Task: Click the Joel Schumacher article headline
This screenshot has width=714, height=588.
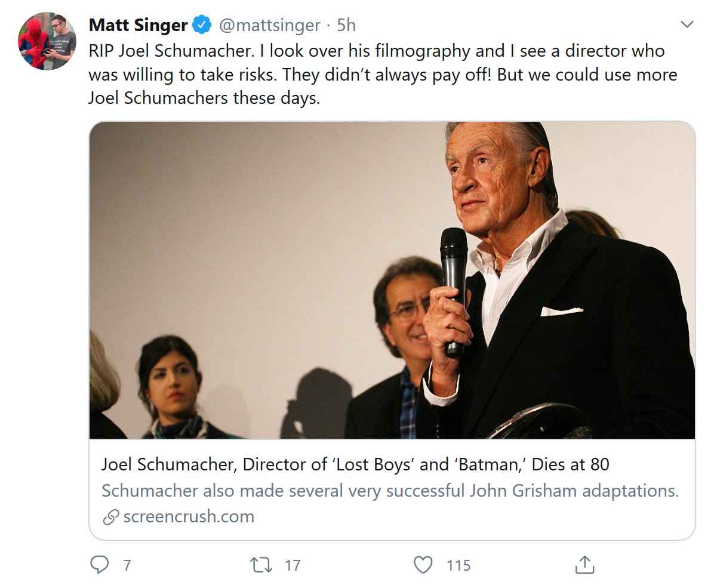Action: pos(355,464)
